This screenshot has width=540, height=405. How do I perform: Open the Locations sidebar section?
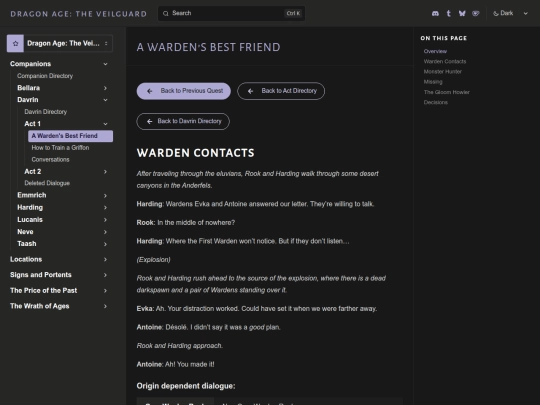(26, 259)
